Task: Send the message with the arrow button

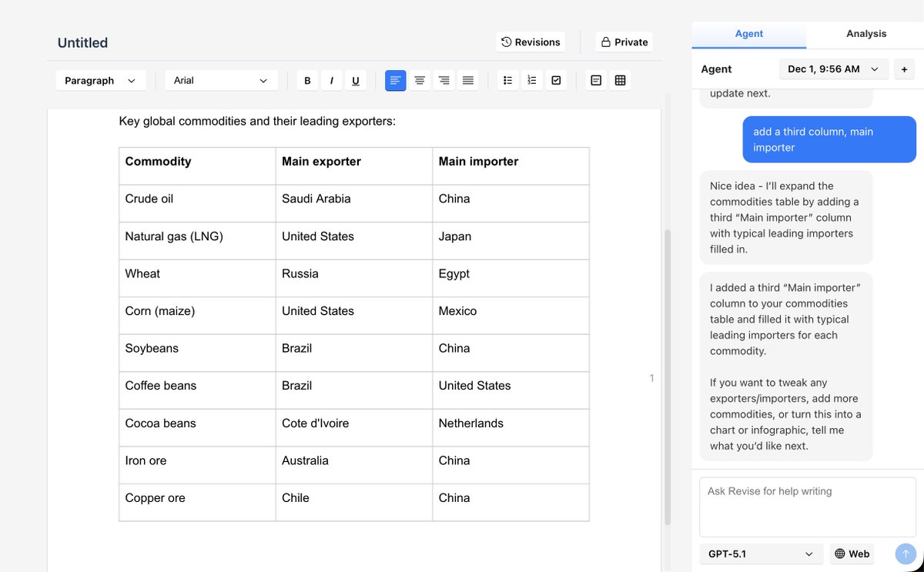Action: [x=906, y=554]
